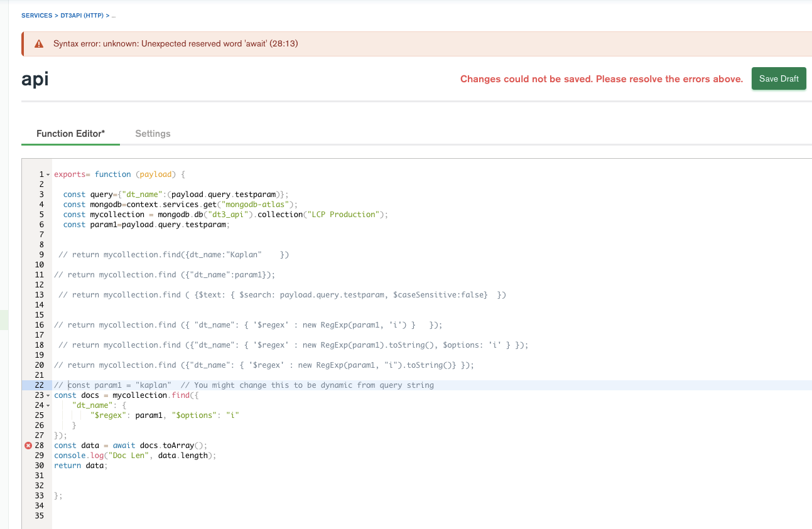This screenshot has height=529, width=812.
Task: Place cursor on the console.log line
Action: tap(134, 456)
